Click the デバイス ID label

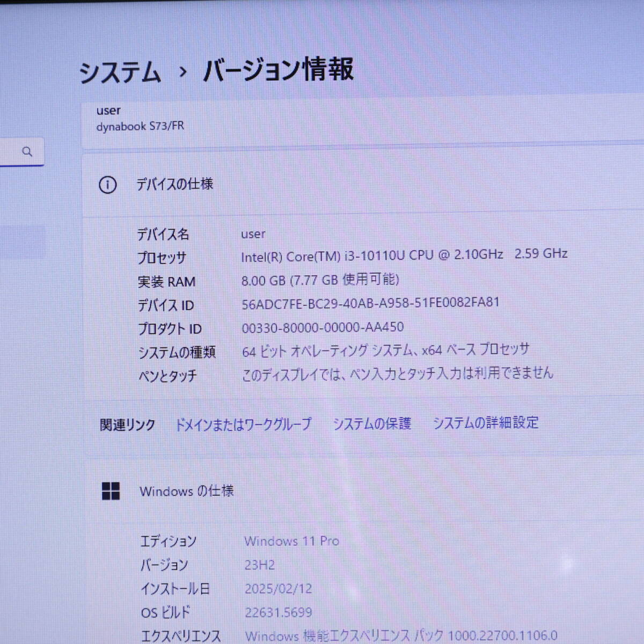166,305
